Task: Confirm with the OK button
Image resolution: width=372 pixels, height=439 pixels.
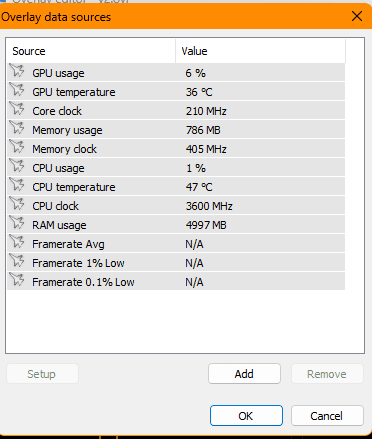Action: tap(246, 416)
